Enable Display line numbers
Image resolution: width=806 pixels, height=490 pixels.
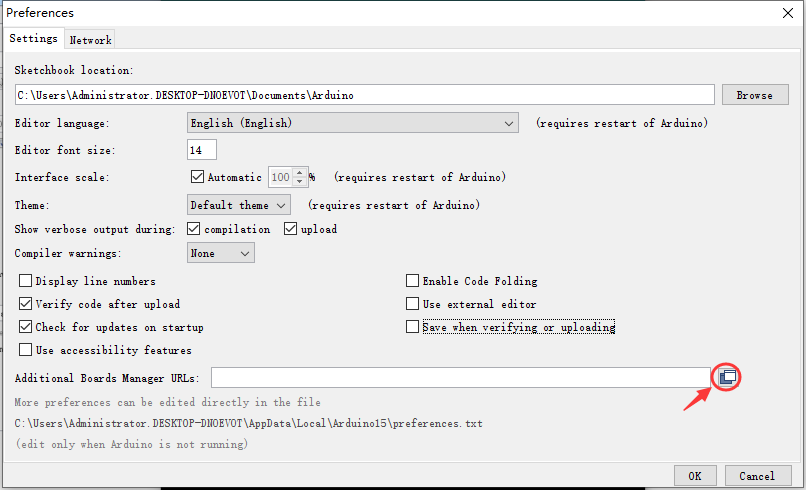25,281
